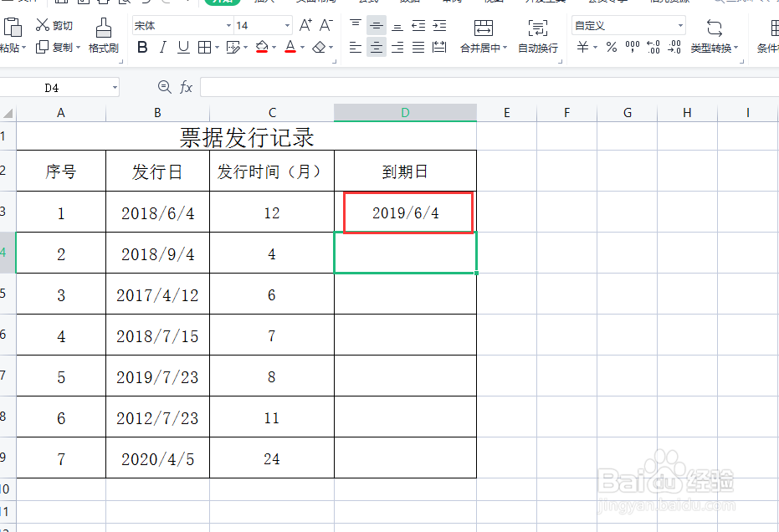Apply the red font color A
This screenshot has width=779, height=532.
click(x=290, y=47)
